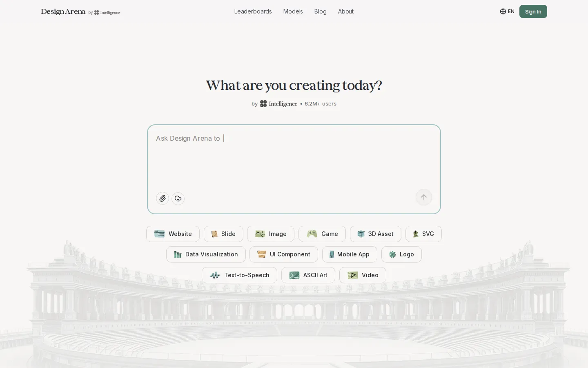Click the '6.2M+ users' text
Viewport: 588px width, 368px height.
[321, 104]
